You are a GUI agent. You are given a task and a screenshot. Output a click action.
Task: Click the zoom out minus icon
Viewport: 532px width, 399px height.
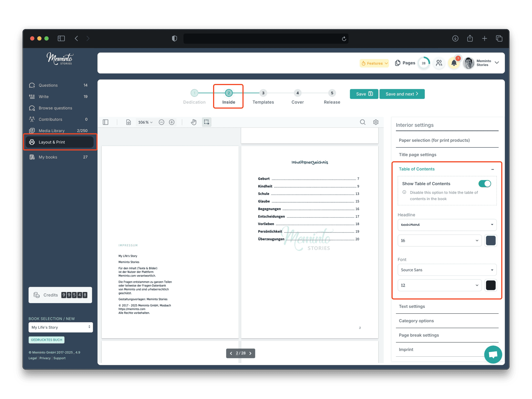[x=162, y=122]
